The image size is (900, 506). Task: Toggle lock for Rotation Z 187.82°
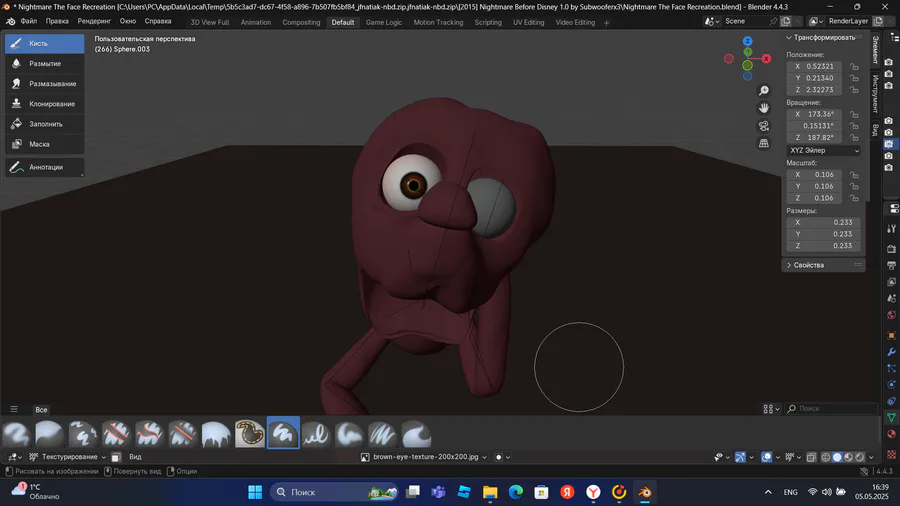coord(854,138)
